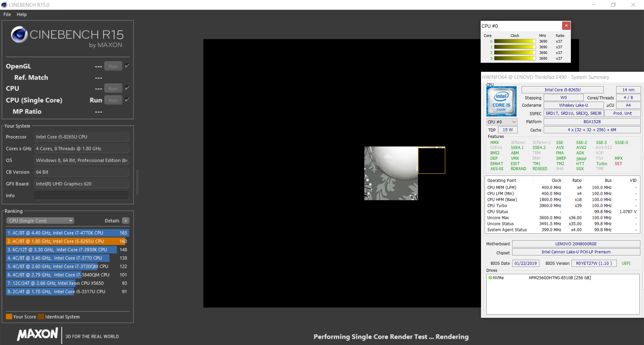Click the Uncore Status row
The image size is (644, 345).
562,224
